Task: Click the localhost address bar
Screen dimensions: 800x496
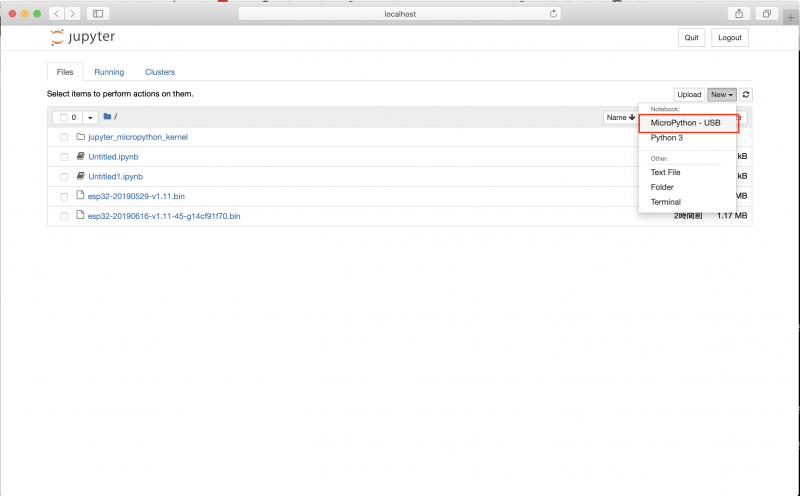Action: tap(400, 14)
